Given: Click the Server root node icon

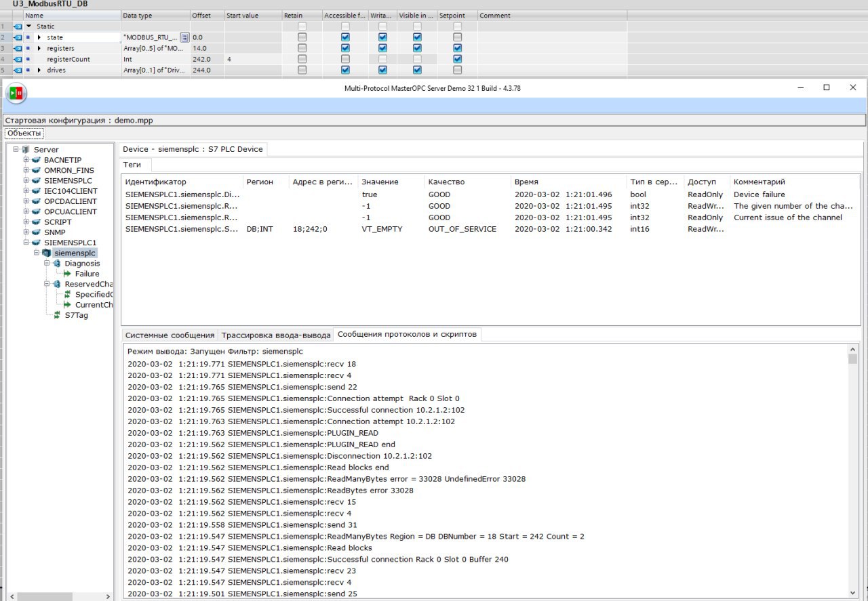Looking at the screenshot, I should click(x=26, y=150).
